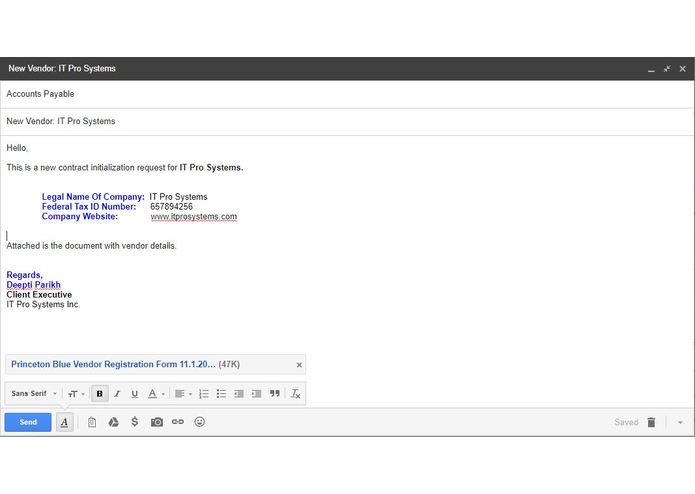Discard draft with the trash icon

tap(651, 422)
